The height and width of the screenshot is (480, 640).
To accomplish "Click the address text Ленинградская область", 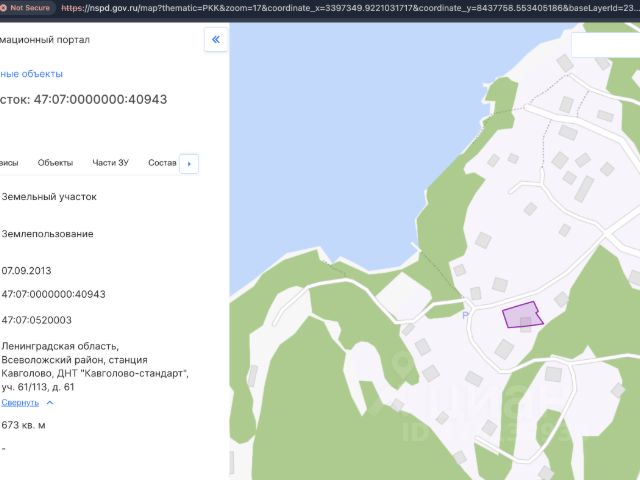I will (x=60, y=346).
